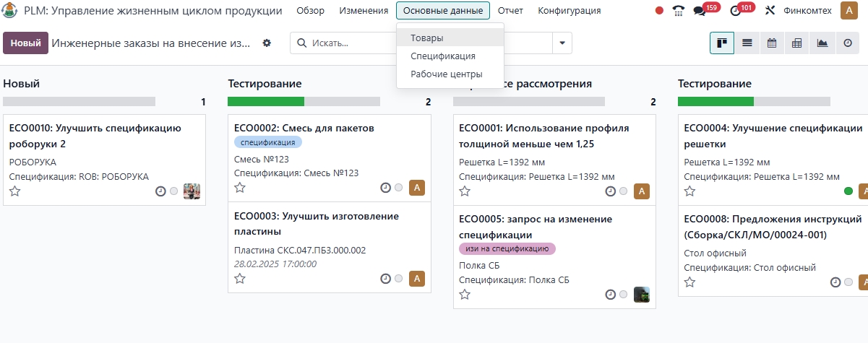Switch to list view
Image resolution: width=868 pixels, height=343 pixels.
click(x=747, y=43)
